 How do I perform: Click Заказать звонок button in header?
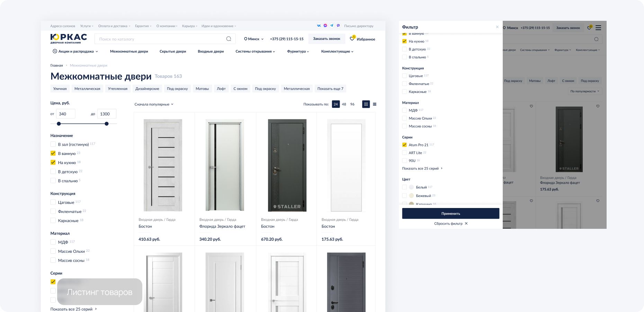pyautogui.click(x=327, y=39)
